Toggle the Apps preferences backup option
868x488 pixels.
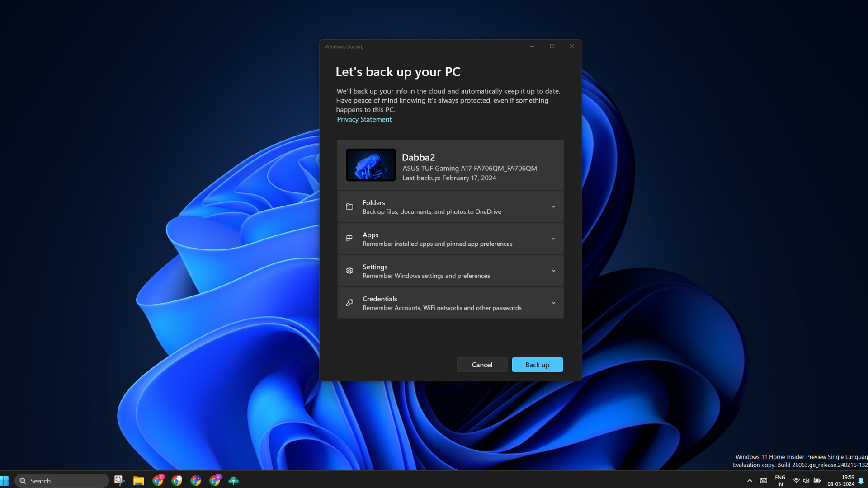click(553, 238)
